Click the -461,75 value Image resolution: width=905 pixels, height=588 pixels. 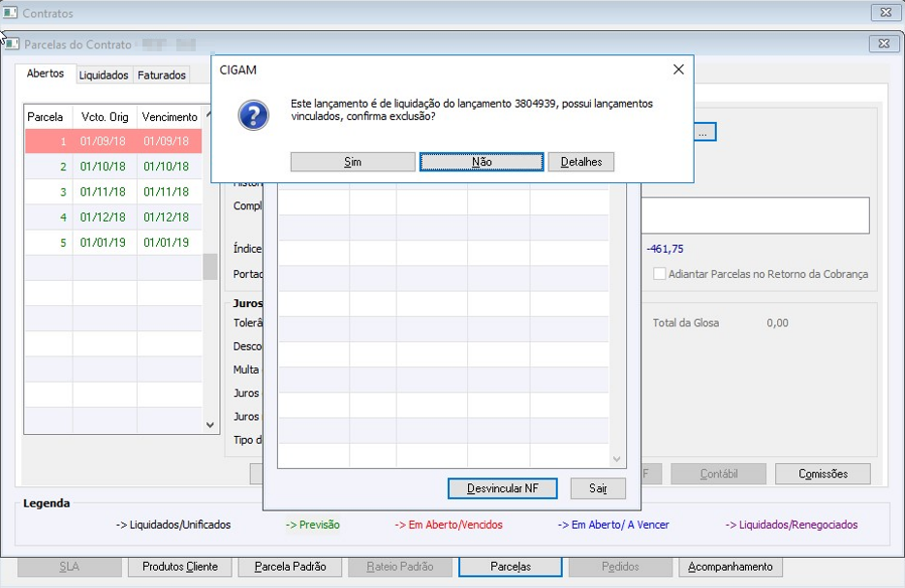coord(665,249)
